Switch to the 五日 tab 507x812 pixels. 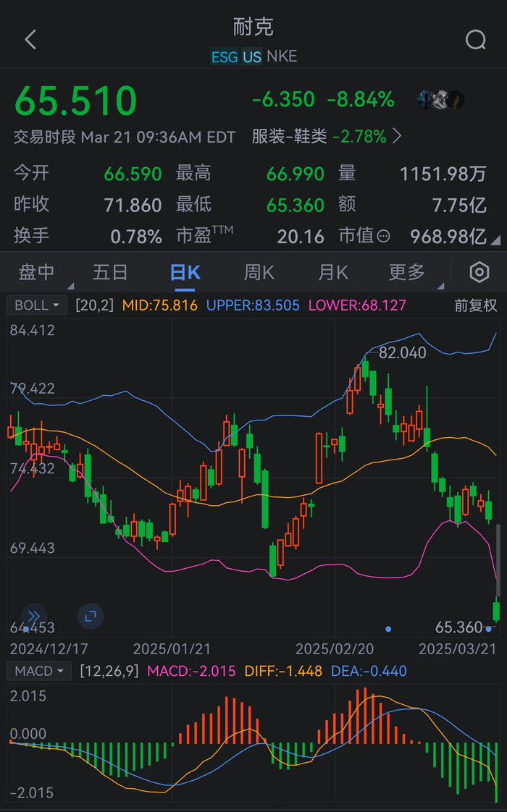pyautogui.click(x=110, y=272)
